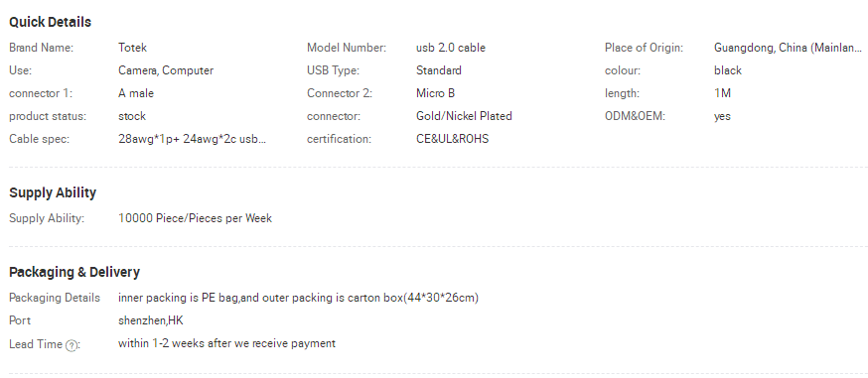
Task: Click the Gold/Nickel Plated connector value
Action: click(464, 116)
